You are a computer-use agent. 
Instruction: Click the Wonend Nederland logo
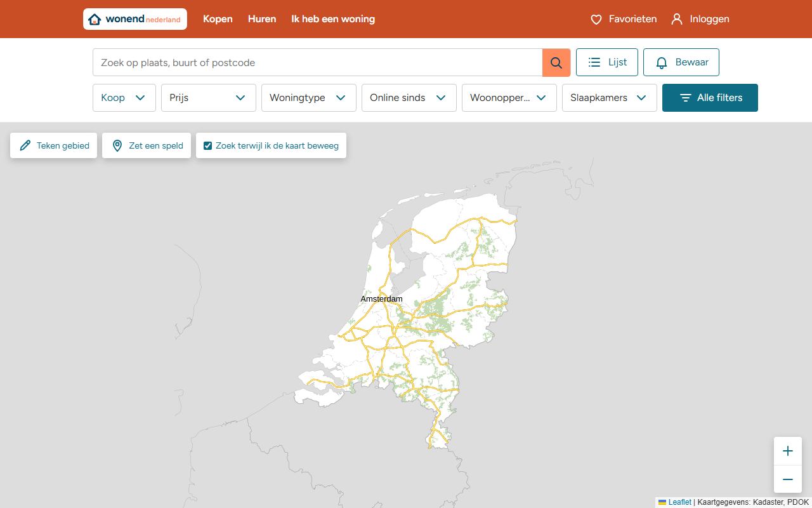(x=134, y=19)
